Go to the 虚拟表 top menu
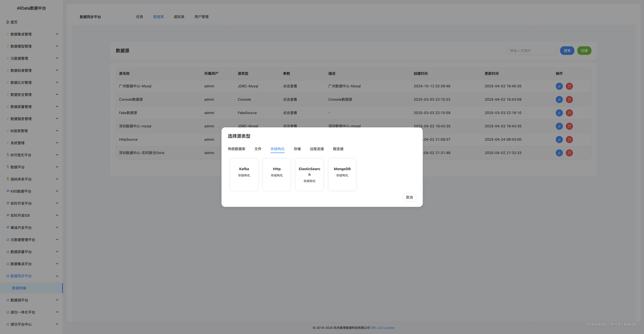Screen dimensions: 644x334 (x=179, y=17)
